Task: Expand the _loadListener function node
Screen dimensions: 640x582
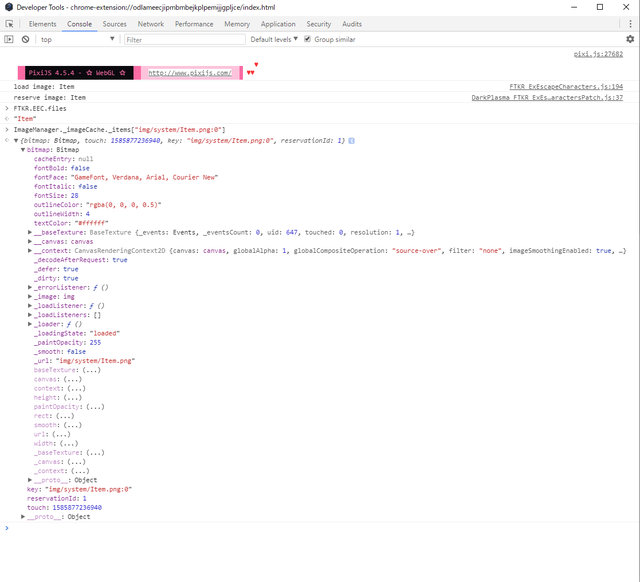Action: point(30,306)
